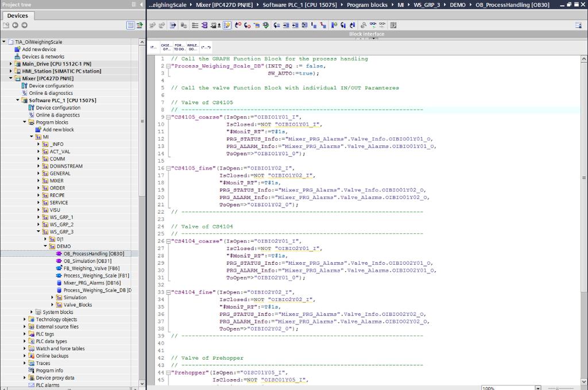
Task: Click new folder icon in Project tree toolbar
Action: [6, 25]
